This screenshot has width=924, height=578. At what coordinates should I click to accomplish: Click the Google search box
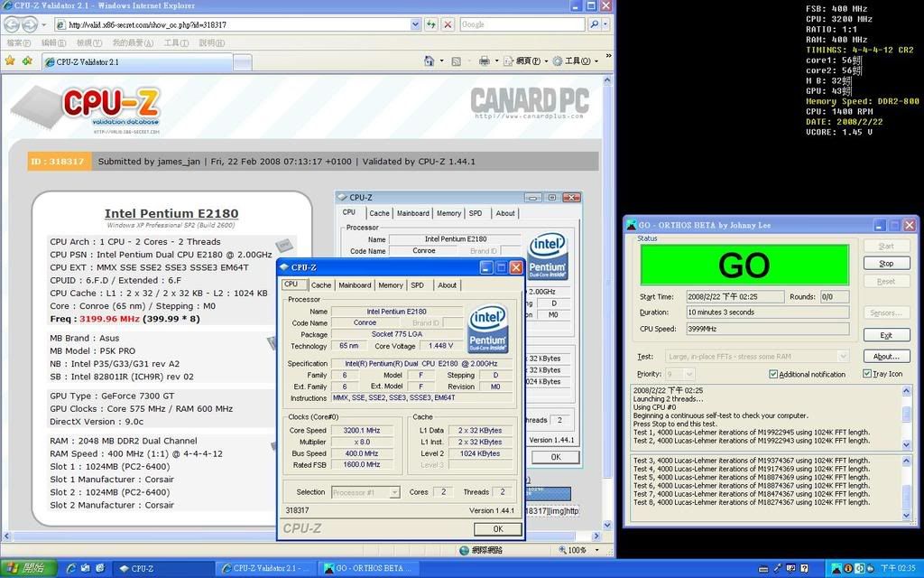coord(522,24)
